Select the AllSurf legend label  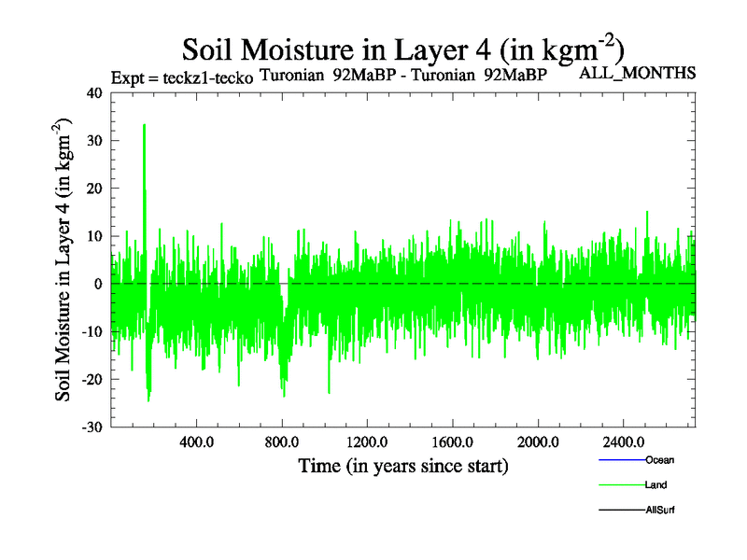(x=660, y=511)
